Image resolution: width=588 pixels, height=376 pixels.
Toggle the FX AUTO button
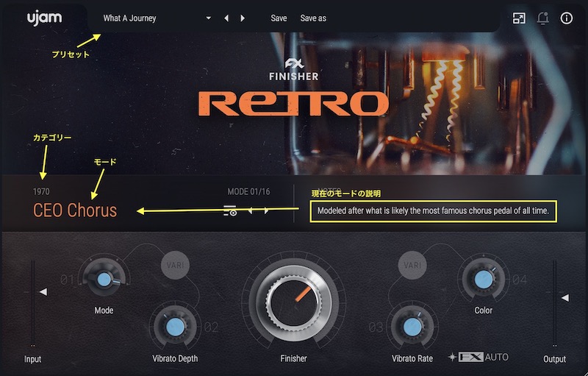478,357
